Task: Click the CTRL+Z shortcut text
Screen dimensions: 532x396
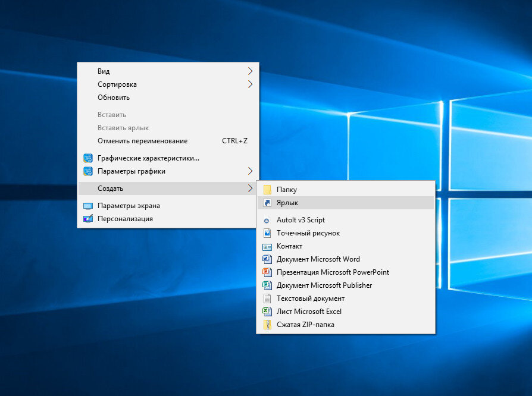Action: 235,141
